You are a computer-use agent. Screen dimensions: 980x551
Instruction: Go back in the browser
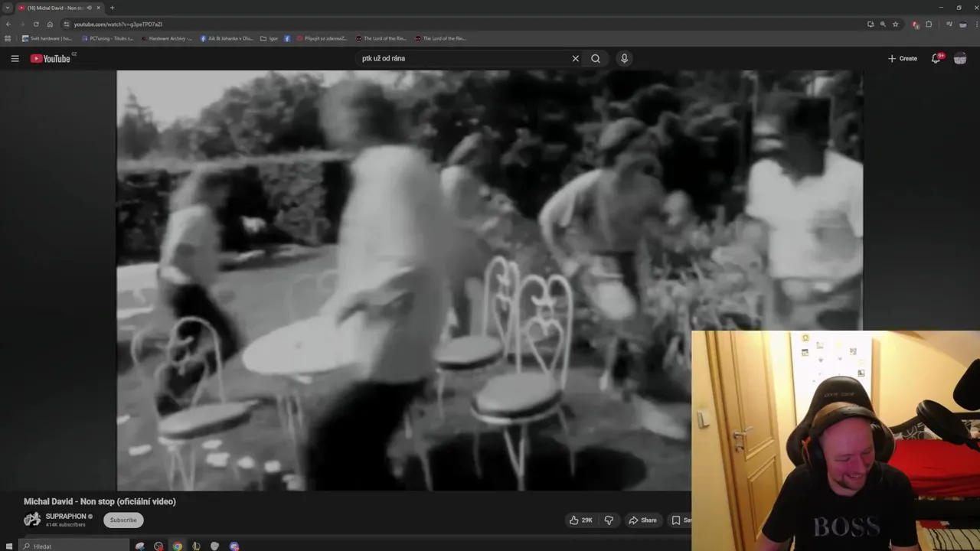(8, 24)
